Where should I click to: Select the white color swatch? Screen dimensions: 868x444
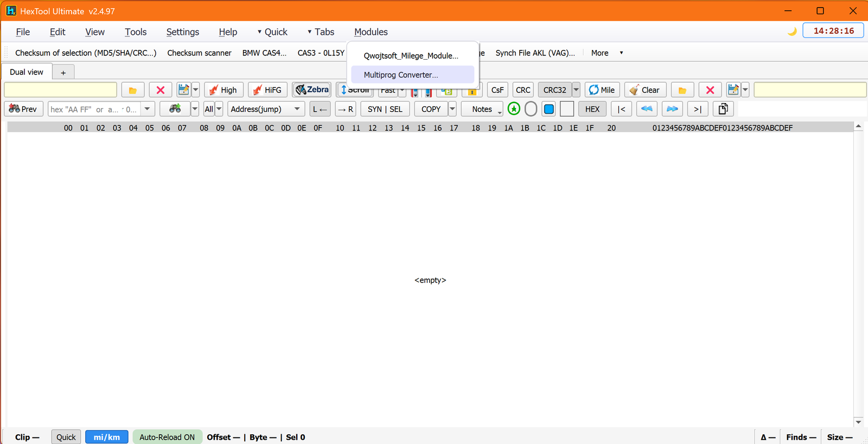click(x=567, y=109)
